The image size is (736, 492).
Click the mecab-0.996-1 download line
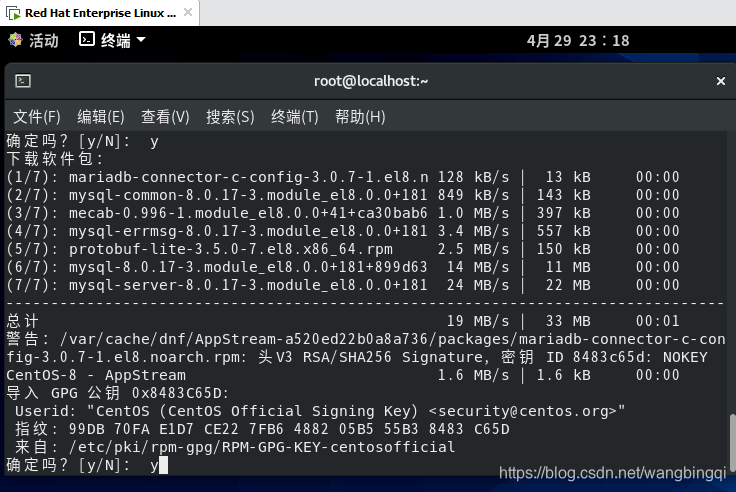(x=343, y=214)
